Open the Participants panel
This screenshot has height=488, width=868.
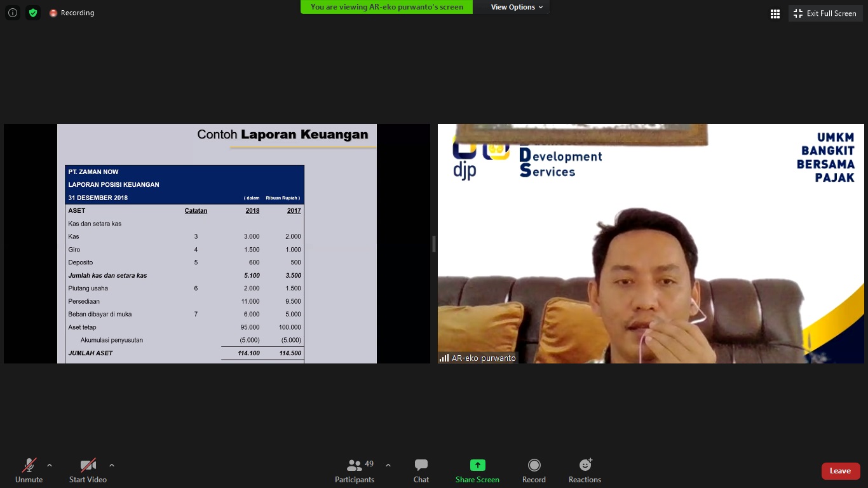(355, 471)
